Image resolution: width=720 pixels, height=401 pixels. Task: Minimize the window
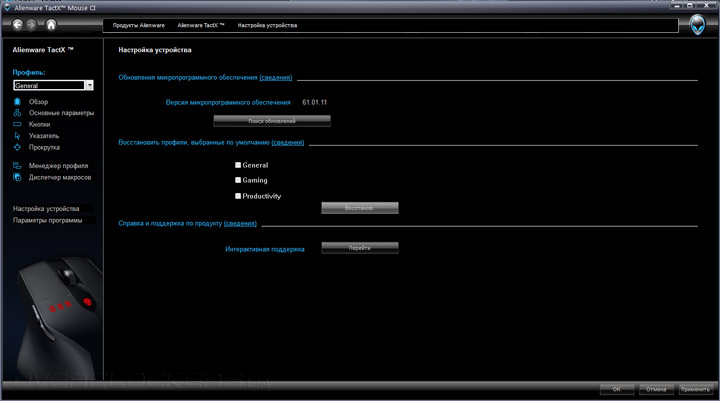tap(677, 6)
